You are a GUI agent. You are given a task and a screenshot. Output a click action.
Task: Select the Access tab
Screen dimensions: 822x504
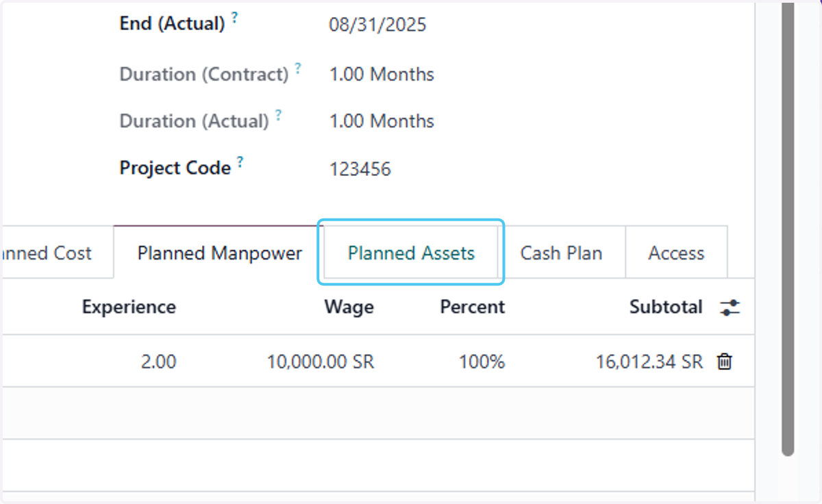(x=676, y=253)
